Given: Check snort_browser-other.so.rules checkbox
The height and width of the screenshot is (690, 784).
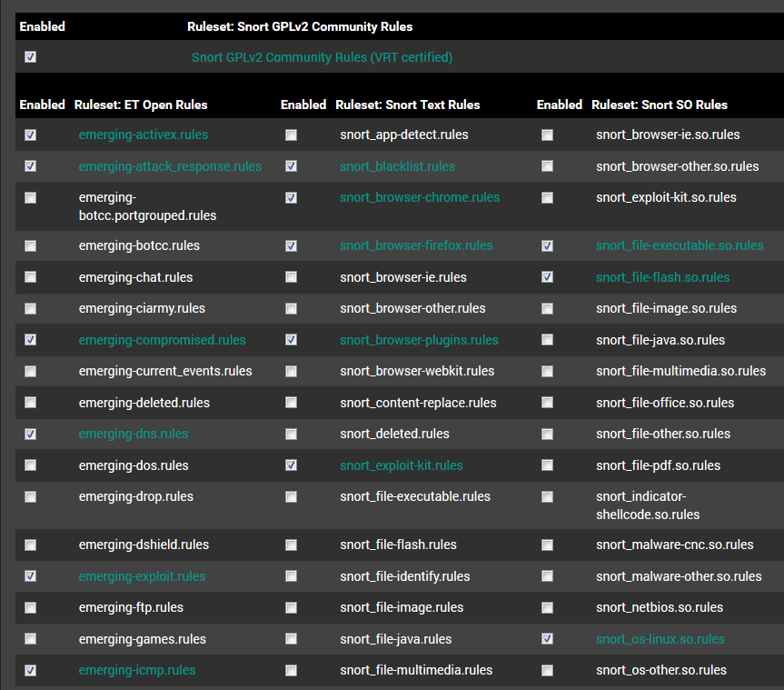Looking at the screenshot, I should point(548,166).
